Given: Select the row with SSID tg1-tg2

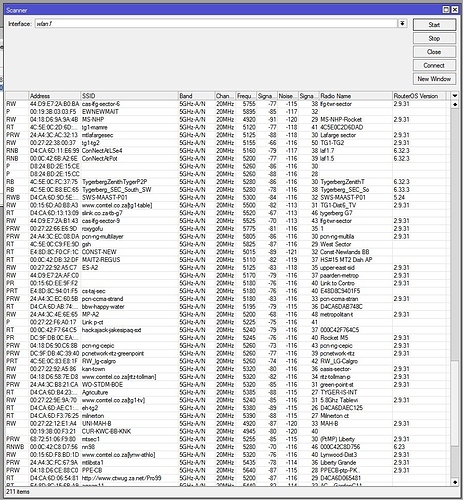Looking at the screenshot, I should pos(227,143).
